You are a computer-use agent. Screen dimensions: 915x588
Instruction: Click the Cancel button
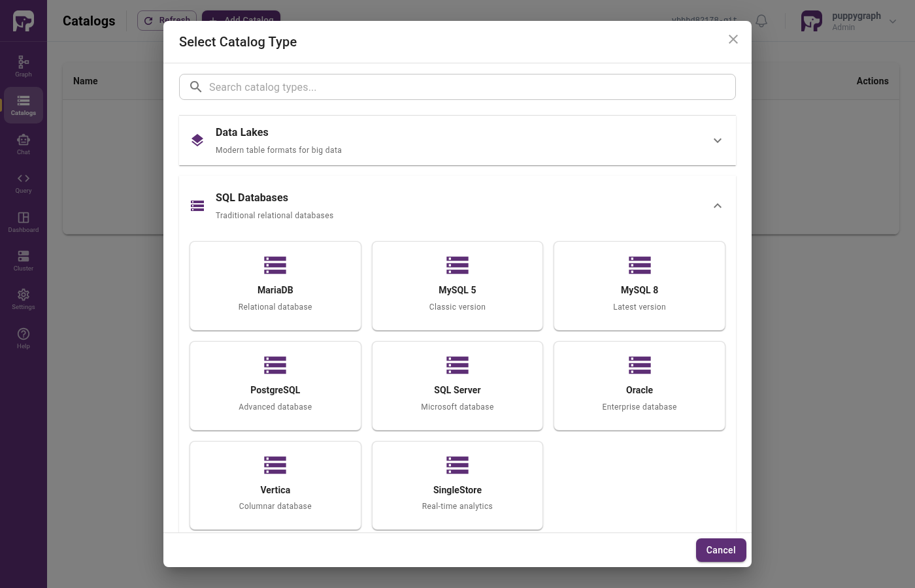[x=721, y=550]
